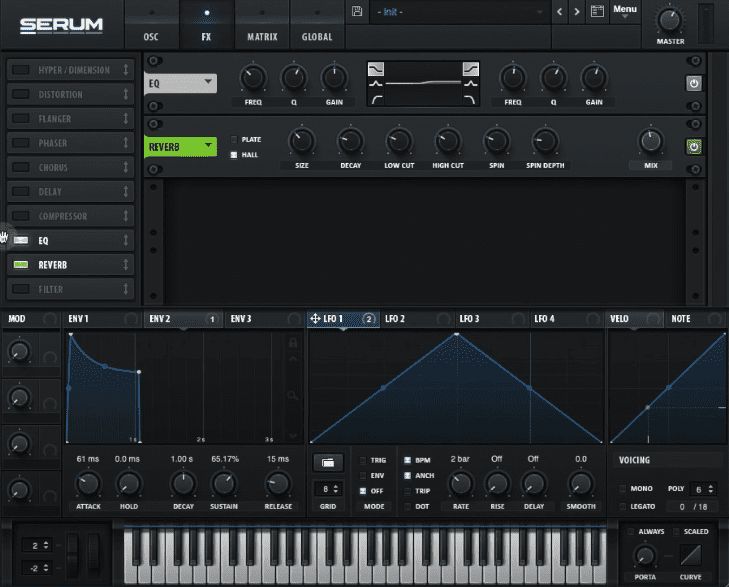
Task: Open the LFO shape folder icon
Action: point(328,462)
